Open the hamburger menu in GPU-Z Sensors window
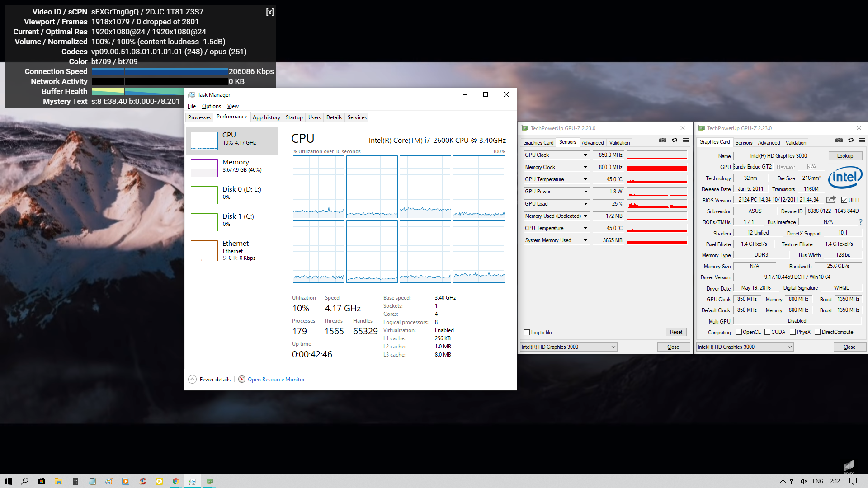The width and height of the screenshot is (868, 488). [x=686, y=141]
